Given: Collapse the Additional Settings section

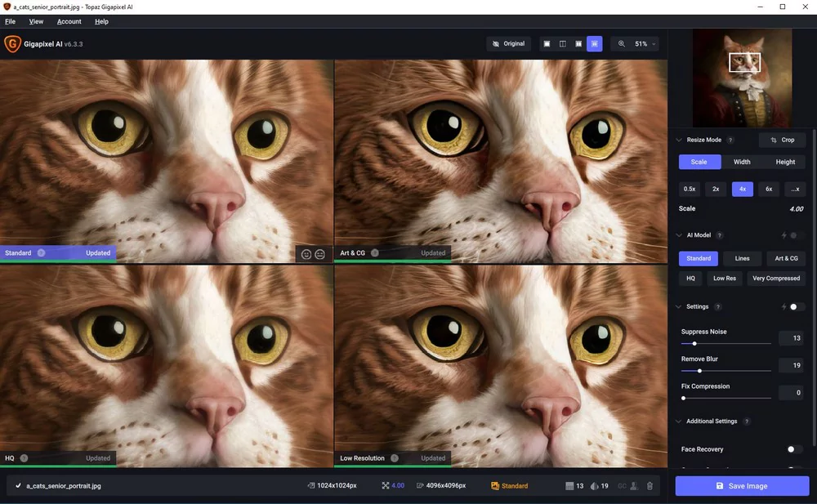Looking at the screenshot, I should [x=678, y=421].
